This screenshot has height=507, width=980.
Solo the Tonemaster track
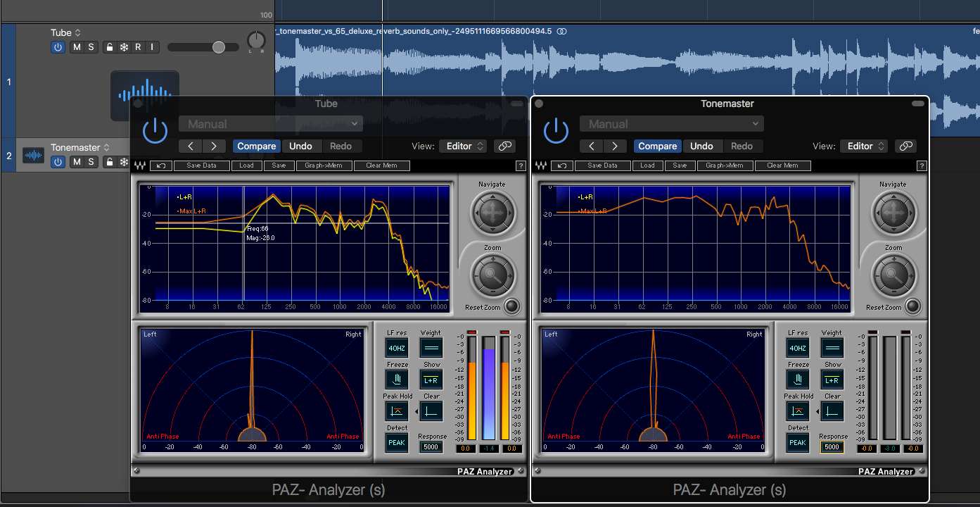tap(91, 162)
